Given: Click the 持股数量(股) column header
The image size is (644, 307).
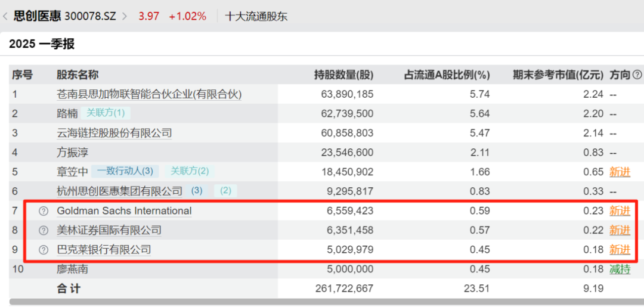Looking at the screenshot, I should pos(344,75).
